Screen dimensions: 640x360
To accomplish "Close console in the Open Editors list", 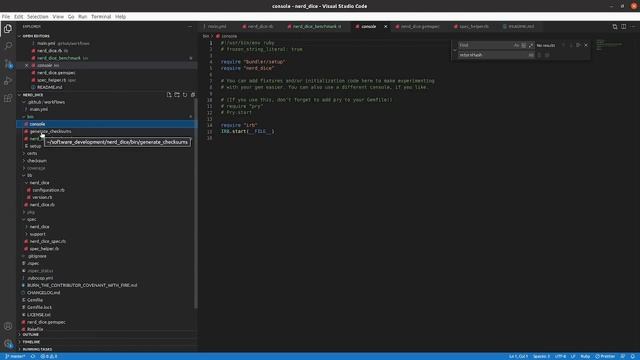I will tap(27, 65).
